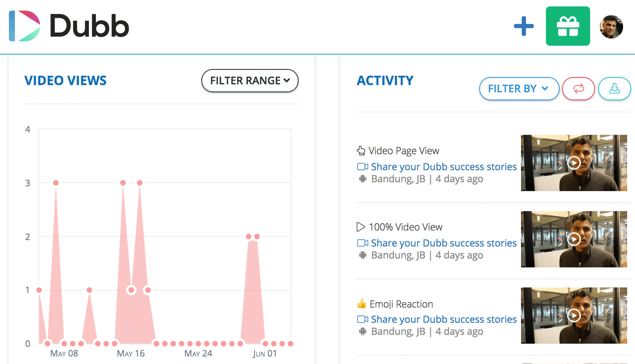Click the first chart peak at 3 views

point(56,183)
